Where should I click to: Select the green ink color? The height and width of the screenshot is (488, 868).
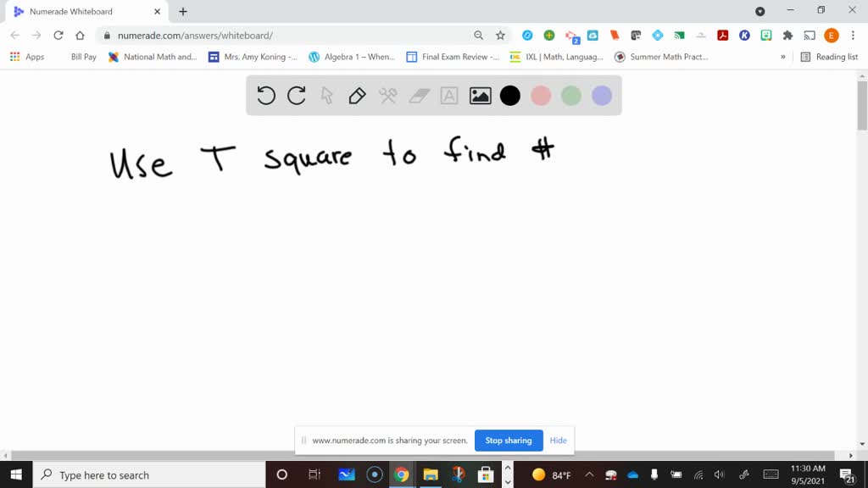pos(570,96)
